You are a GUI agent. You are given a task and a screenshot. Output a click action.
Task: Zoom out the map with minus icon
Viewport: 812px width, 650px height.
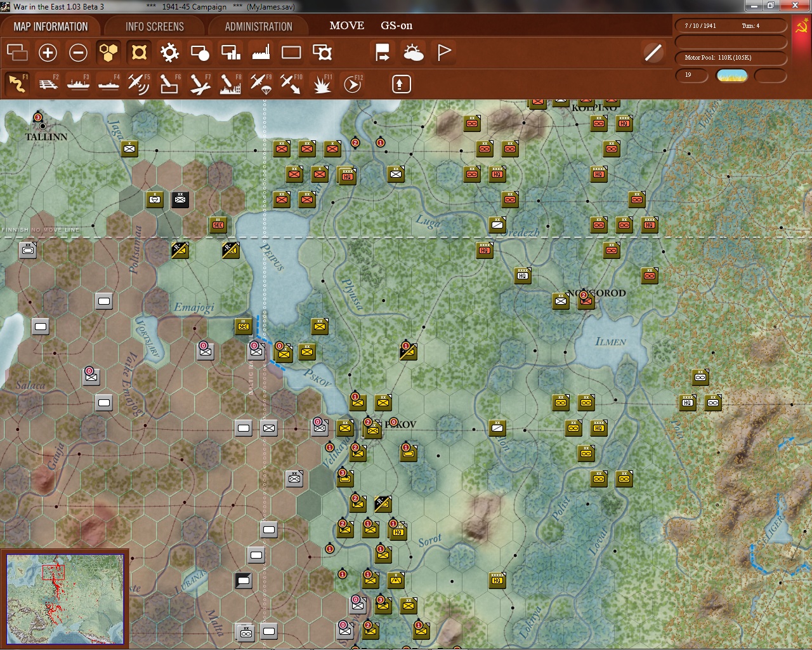[78, 52]
